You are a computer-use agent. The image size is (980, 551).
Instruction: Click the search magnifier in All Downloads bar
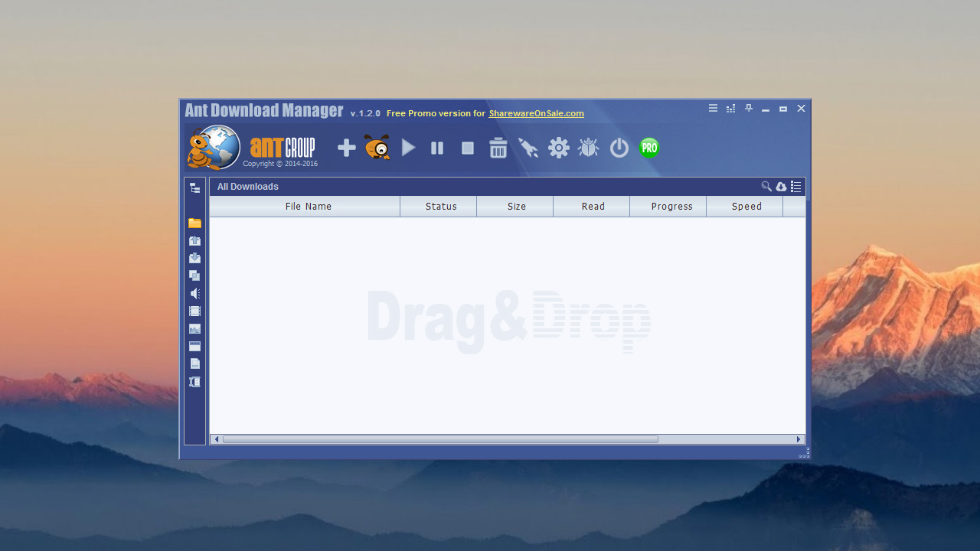[x=766, y=187]
